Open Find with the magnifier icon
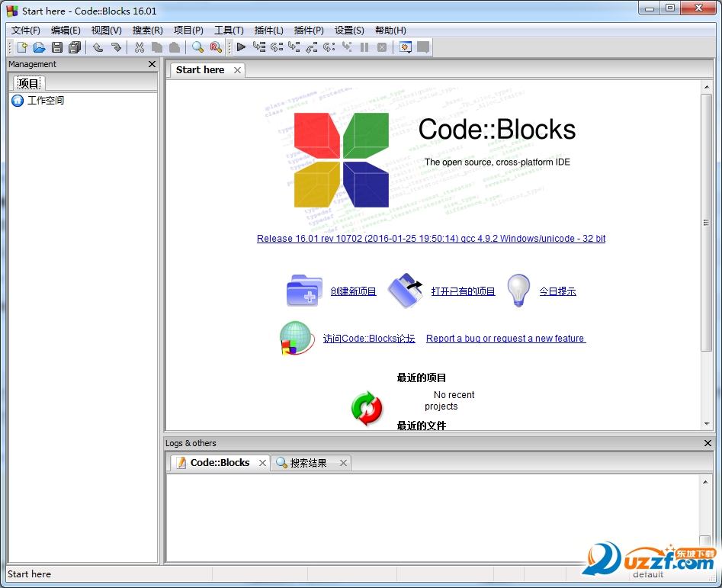Viewport: 722px width, 588px height. (x=197, y=47)
